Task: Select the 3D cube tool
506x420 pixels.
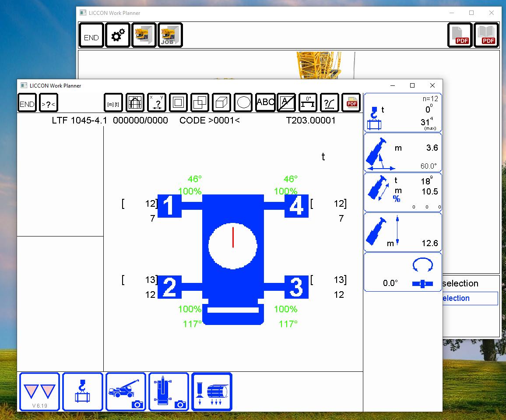Action: pyautogui.click(x=221, y=102)
